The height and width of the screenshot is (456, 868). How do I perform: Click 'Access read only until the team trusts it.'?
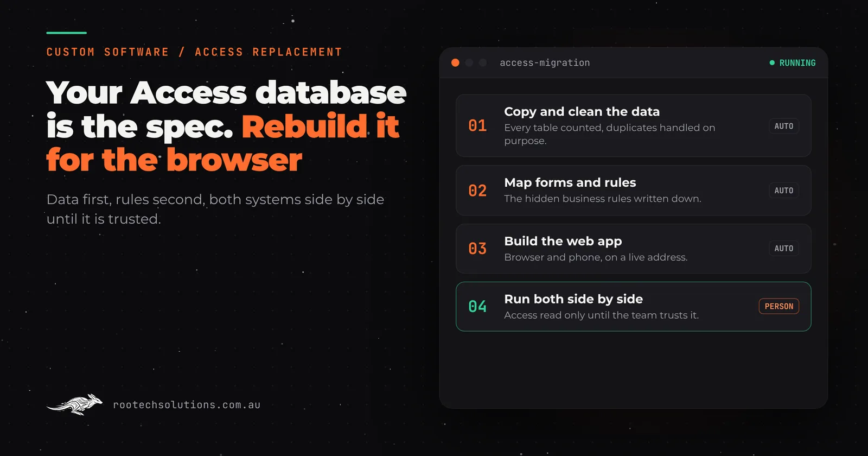602,315
